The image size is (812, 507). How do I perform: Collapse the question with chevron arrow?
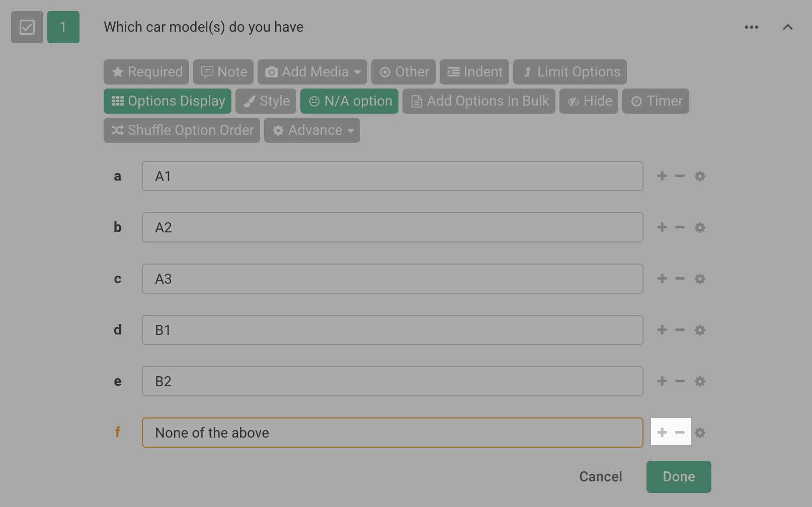tap(788, 27)
